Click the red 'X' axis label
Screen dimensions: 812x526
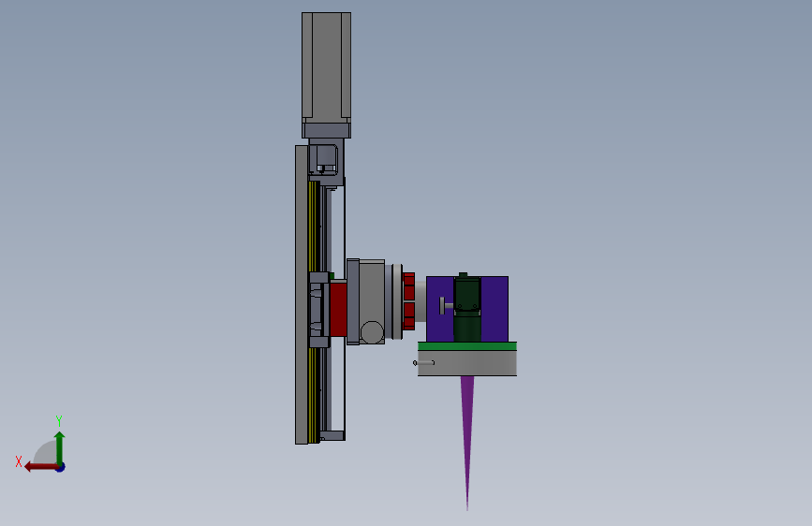pos(19,461)
